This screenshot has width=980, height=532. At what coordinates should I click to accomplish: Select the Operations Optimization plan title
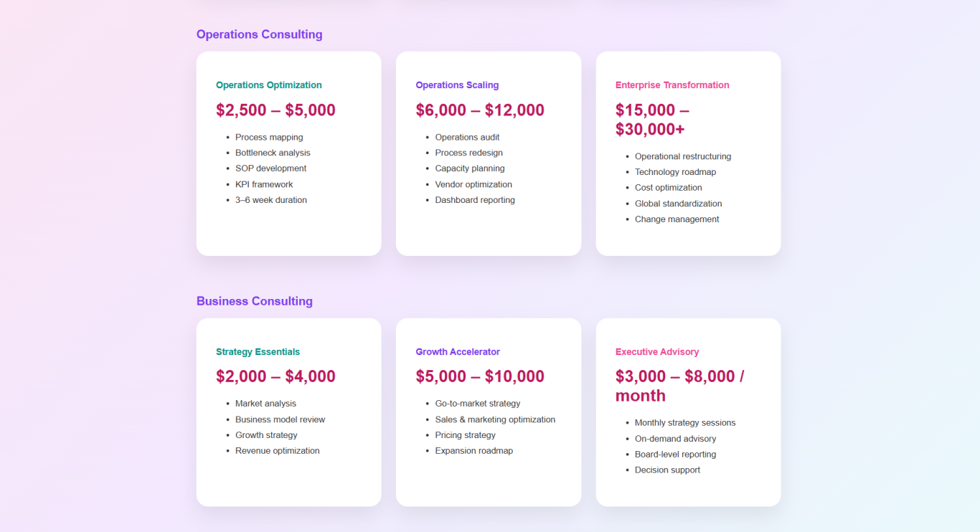tap(268, 85)
